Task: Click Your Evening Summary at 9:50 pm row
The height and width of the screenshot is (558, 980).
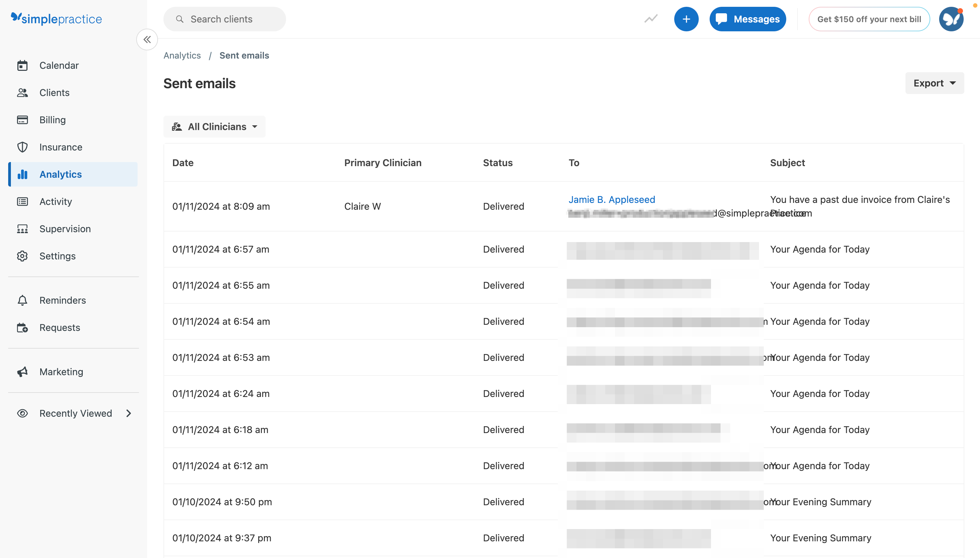Action: [x=820, y=502]
